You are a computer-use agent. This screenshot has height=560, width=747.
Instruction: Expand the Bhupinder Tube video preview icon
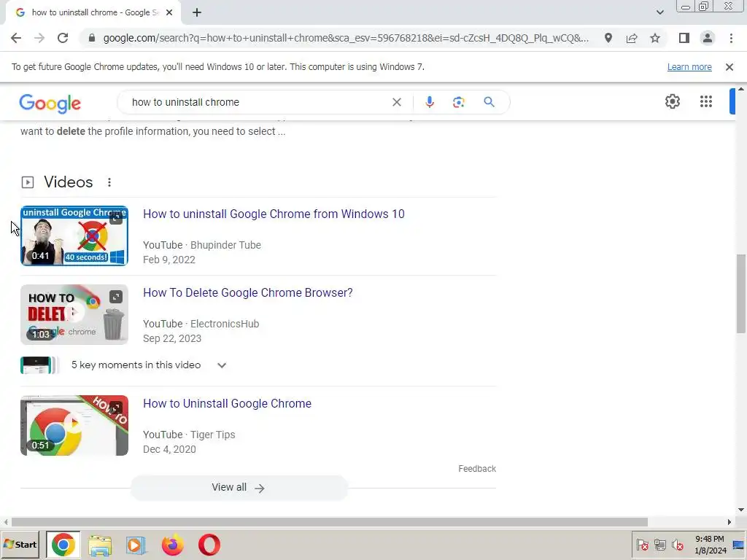(116, 218)
